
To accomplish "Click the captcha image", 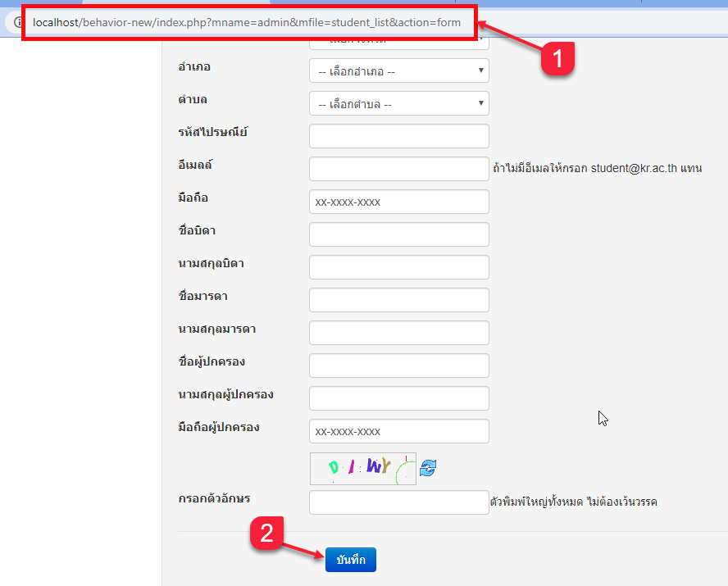I will pos(363,469).
